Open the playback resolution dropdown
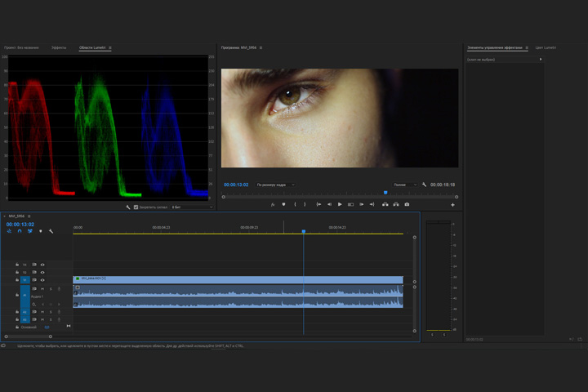Image resolution: width=588 pixels, height=392 pixels. point(405,185)
